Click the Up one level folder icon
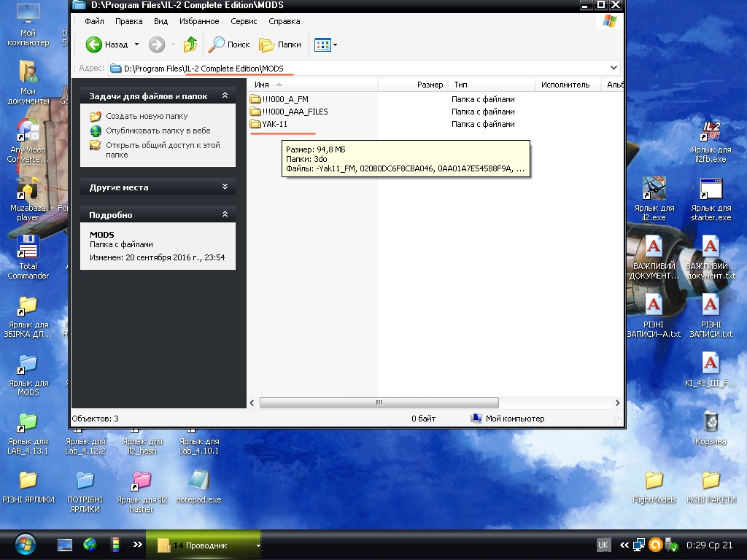Image resolution: width=747 pixels, height=560 pixels. pos(190,44)
